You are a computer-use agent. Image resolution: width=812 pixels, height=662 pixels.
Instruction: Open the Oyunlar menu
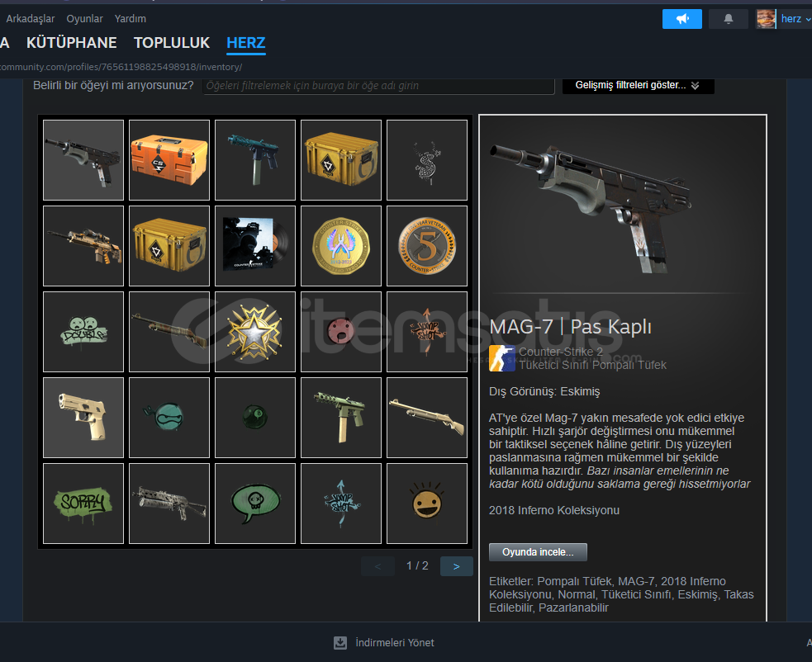(x=84, y=19)
